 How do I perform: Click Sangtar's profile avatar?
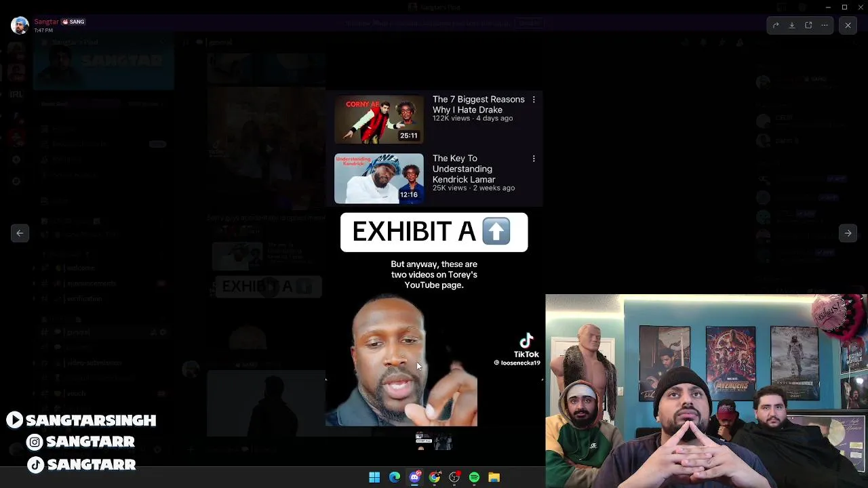(20, 25)
